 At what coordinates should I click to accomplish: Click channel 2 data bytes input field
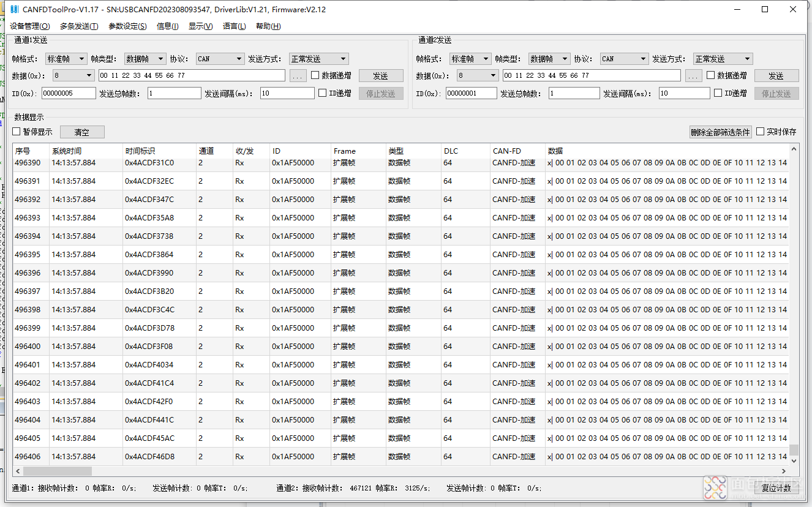click(x=592, y=75)
